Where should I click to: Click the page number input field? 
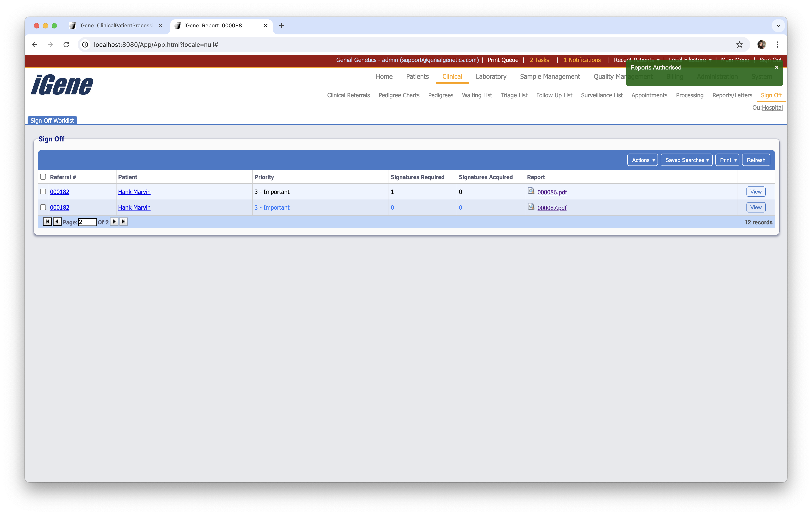tap(87, 222)
